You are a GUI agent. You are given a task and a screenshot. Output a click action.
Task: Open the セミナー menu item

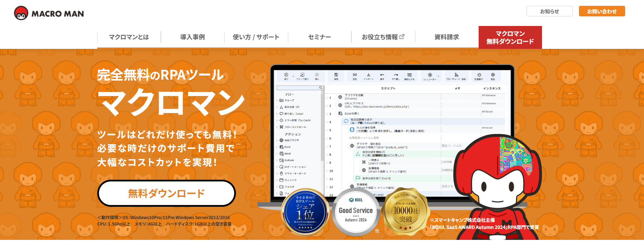[x=319, y=37]
